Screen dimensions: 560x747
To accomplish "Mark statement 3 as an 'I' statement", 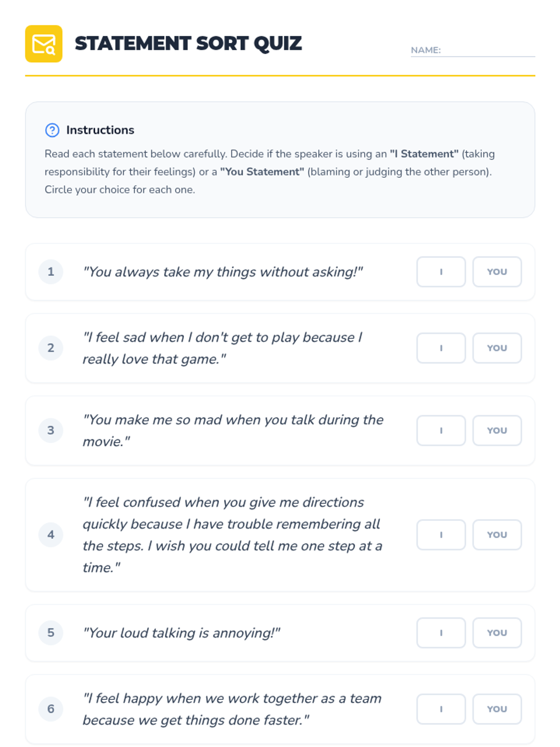I will coord(441,430).
